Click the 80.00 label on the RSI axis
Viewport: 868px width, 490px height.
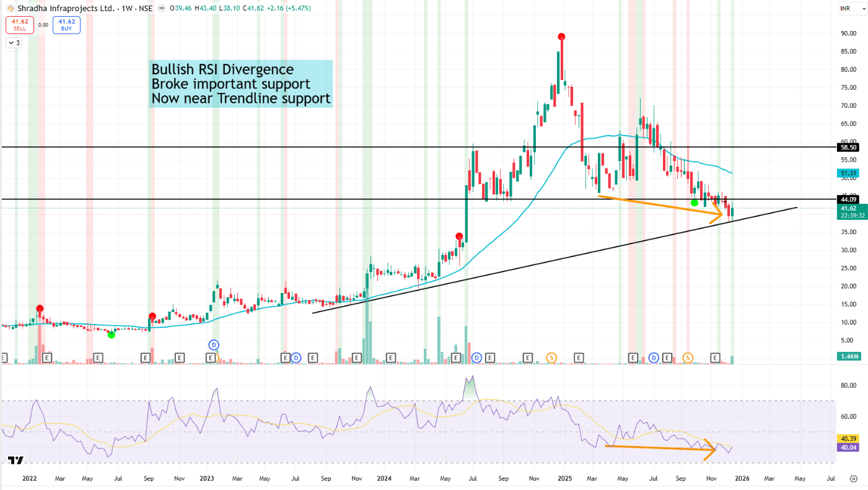848,385
